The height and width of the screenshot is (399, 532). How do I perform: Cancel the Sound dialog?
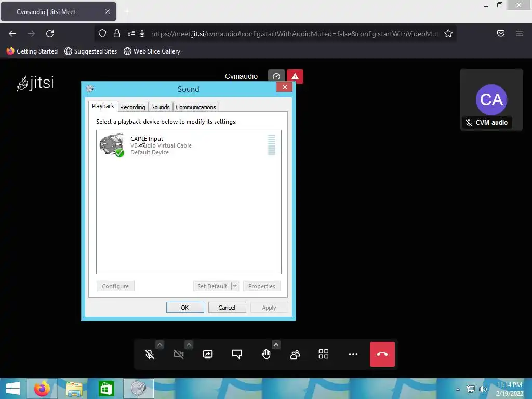coord(227,308)
